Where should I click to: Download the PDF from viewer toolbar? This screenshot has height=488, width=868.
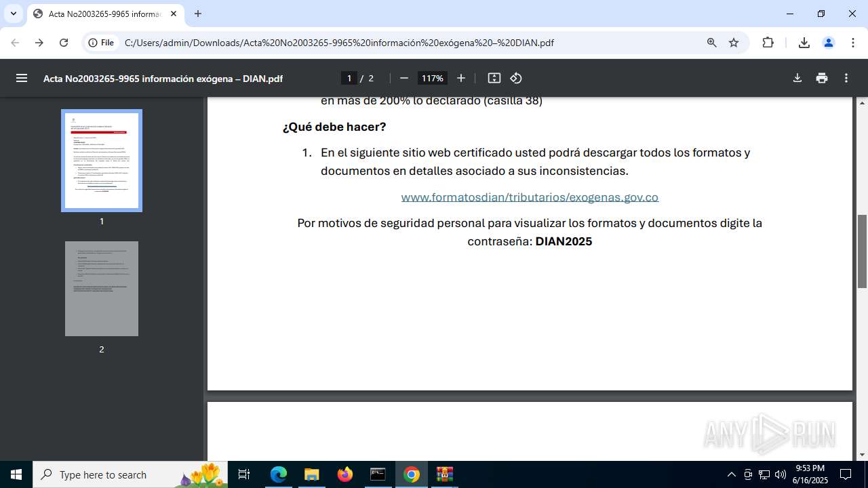797,78
